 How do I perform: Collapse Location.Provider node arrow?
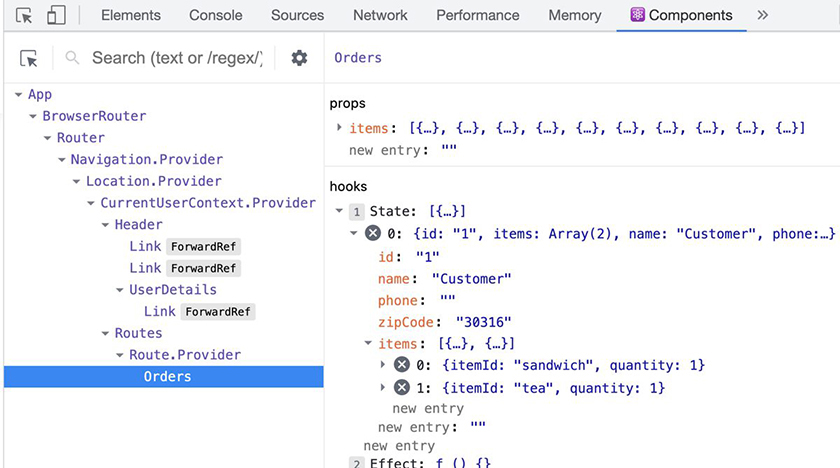pos(76,182)
